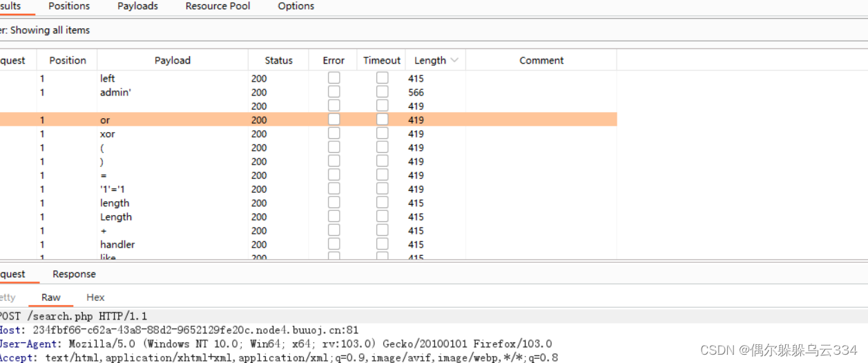
Task: Tick the Error checkbox in the '+' payload row
Action: pyautogui.click(x=334, y=230)
